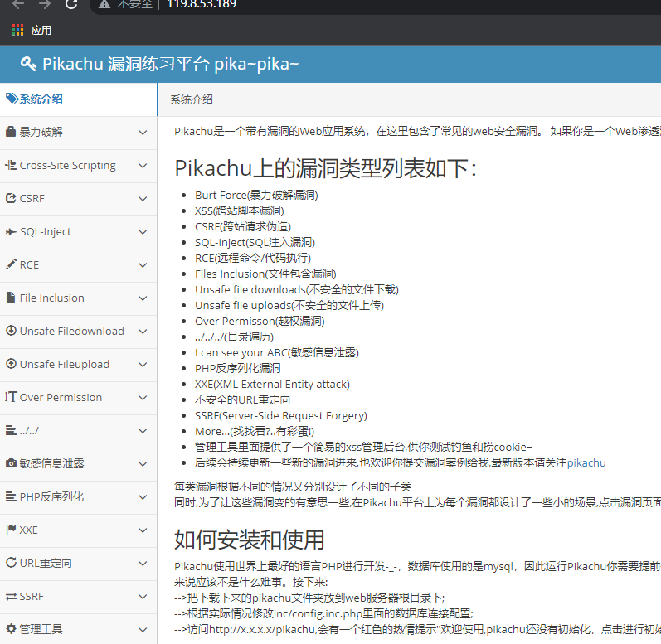Click the XXE(XML External Entity attack) list item
This screenshot has height=644, width=661.
pyautogui.click(x=272, y=384)
